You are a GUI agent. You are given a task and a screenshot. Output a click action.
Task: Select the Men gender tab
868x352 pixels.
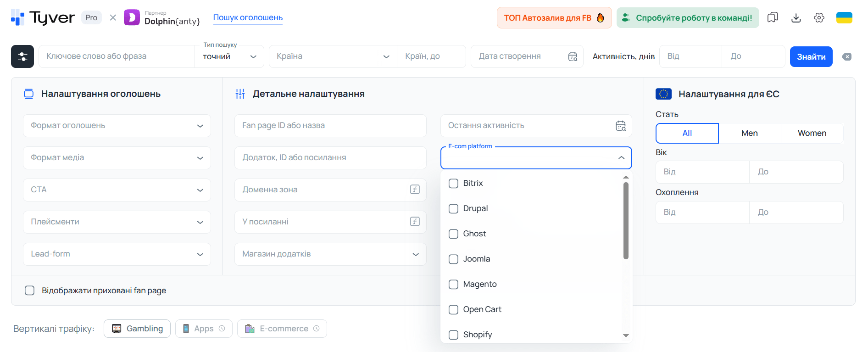pos(750,133)
